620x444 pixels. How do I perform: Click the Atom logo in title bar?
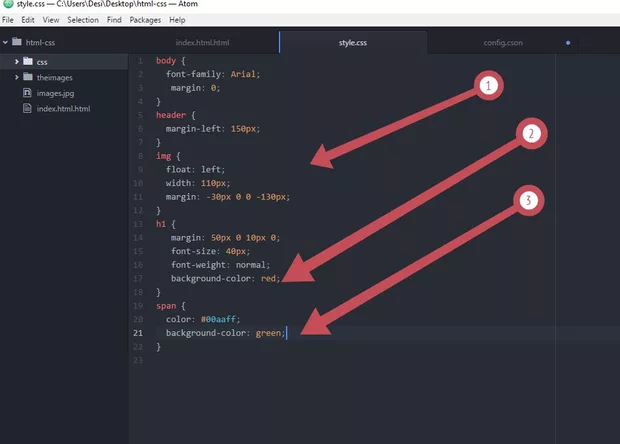(8, 4)
